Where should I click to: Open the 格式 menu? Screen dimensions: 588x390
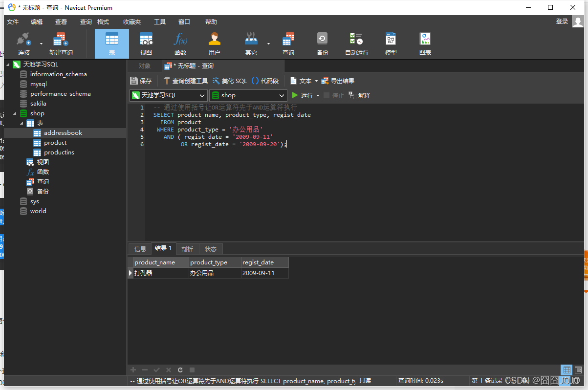point(103,22)
